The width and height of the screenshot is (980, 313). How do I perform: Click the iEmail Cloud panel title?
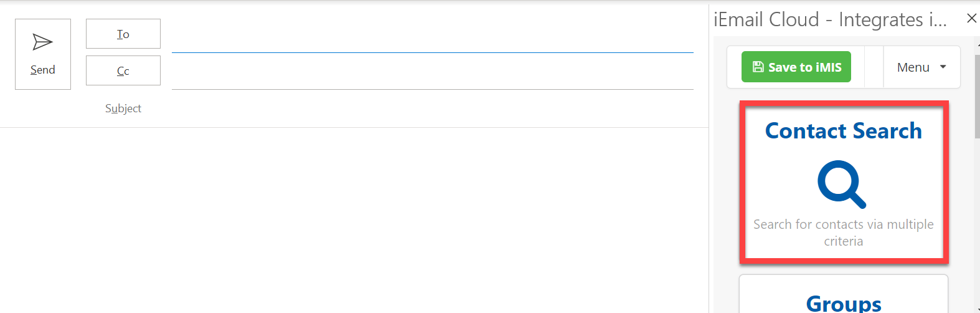830,20
